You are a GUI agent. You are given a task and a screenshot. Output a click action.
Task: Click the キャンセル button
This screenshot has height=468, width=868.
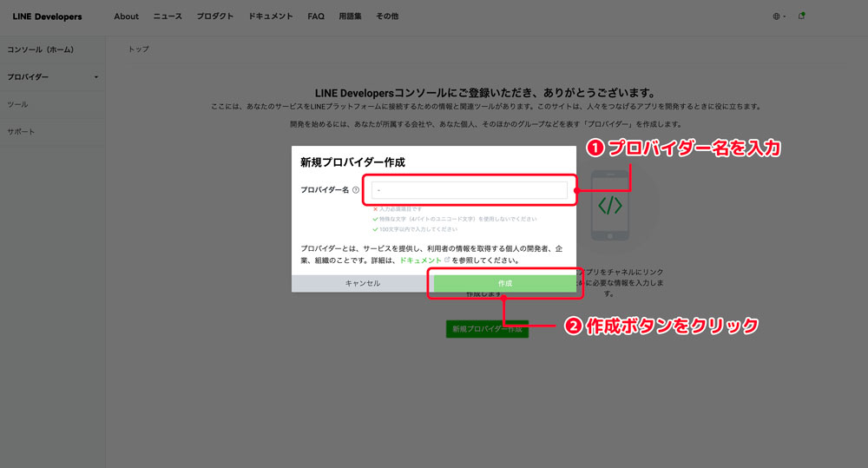pyautogui.click(x=363, y=283)
